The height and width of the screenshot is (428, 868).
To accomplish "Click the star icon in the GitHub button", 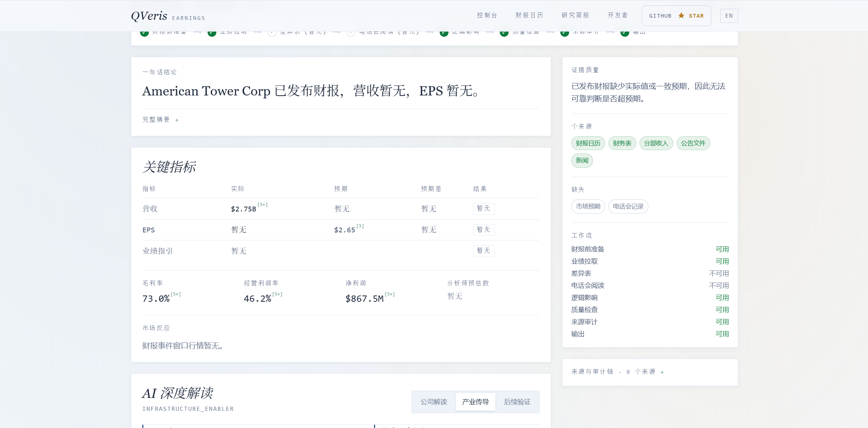I will click(681, 15).
